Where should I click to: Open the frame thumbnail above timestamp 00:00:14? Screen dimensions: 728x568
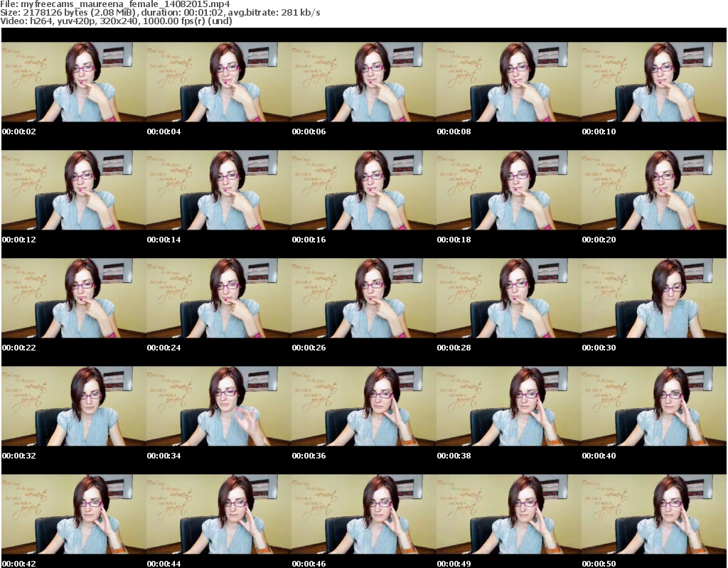pyautogui.click(x=219, y=191)
